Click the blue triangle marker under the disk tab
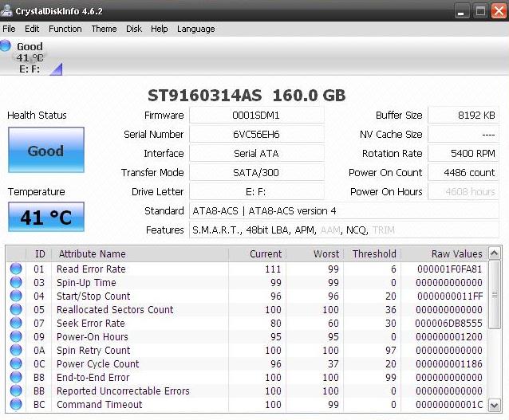509x420 pixels. [57, 69]
